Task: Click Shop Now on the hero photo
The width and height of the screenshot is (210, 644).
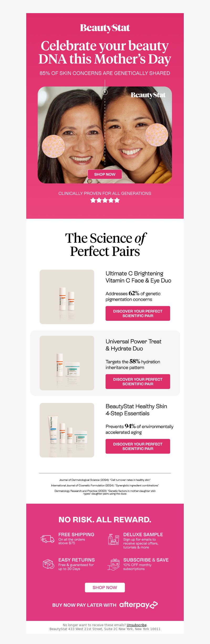Action: click(105, 174)
